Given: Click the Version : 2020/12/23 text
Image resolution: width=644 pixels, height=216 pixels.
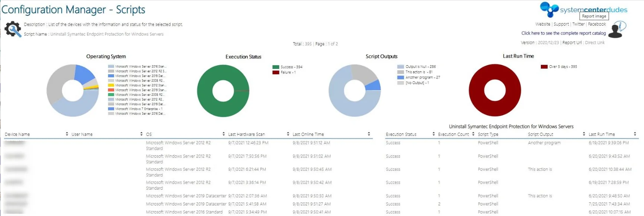Looking at the screenshot, I should pyautogui.click(x=540, y=43).
